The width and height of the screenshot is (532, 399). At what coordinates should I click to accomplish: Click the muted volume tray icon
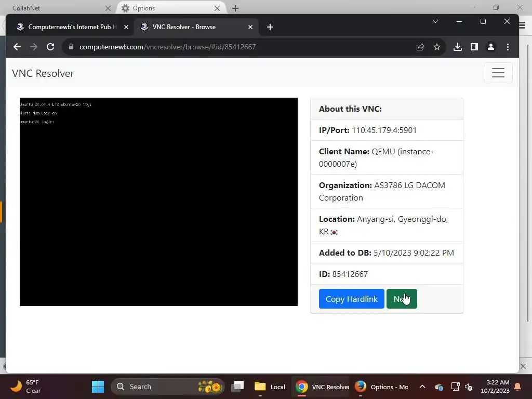(x=469, y=387)
